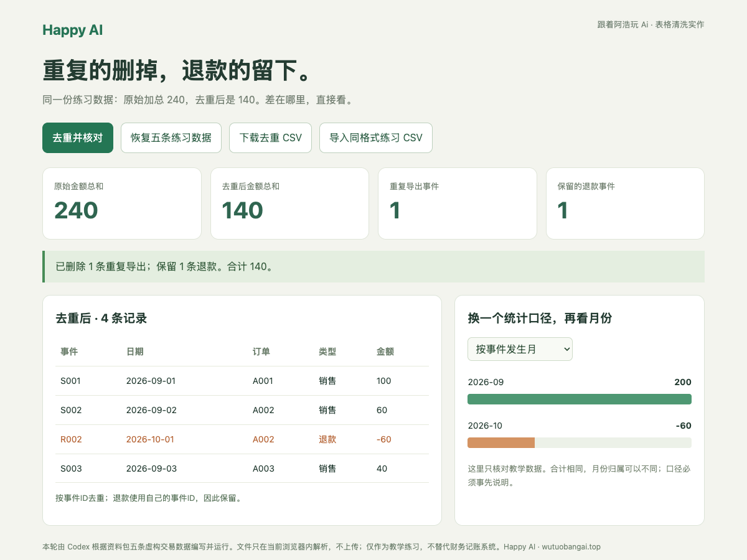Click the monthly total value 200
The image size is (747, 560).
click(x=683, y=382)
